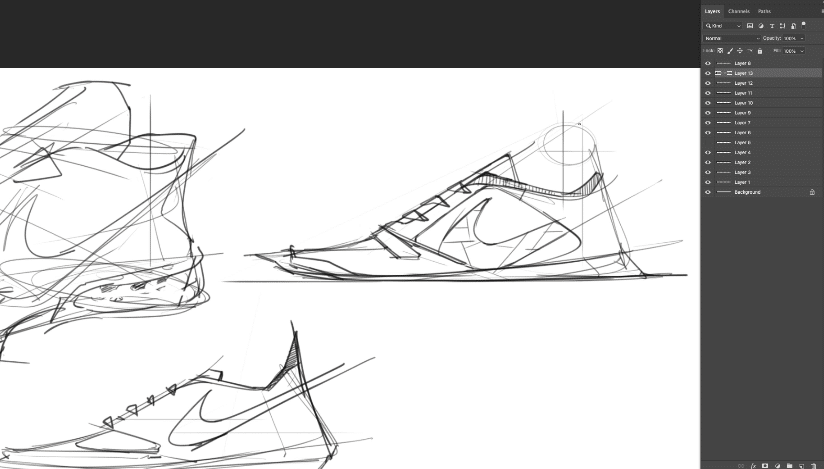Hide Layer 9 via eye icon
The height and width of the screenshot is (469, 824).
click(x=708, y=113)
